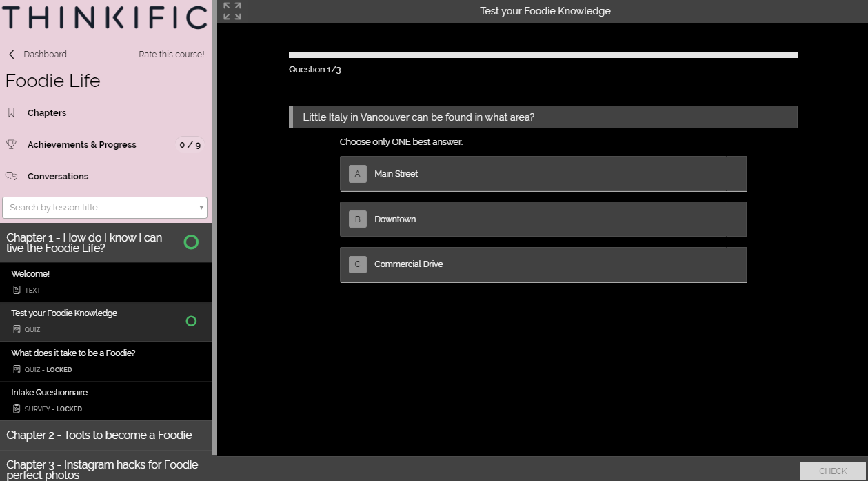The width and height of the screenshot is (868, 481).
Task: Click the green status circle of the quiz lesson
Action: point(191,321)
